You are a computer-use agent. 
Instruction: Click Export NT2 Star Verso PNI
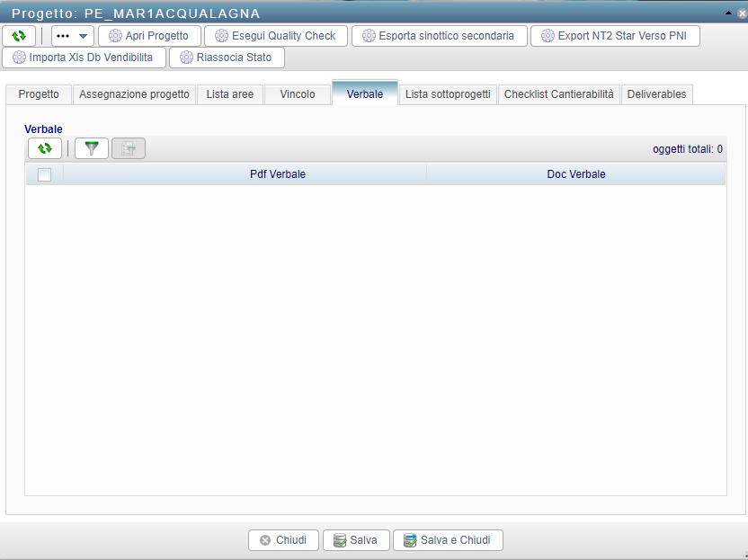[x=615, y=36]
